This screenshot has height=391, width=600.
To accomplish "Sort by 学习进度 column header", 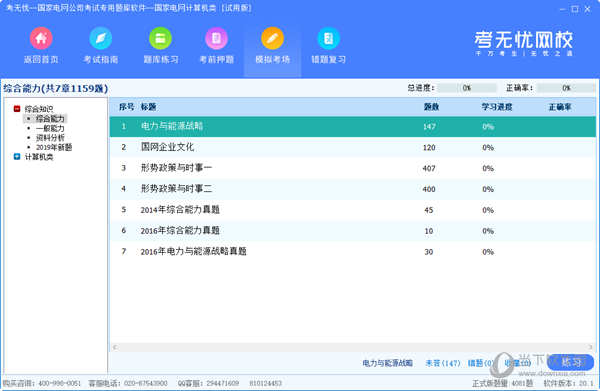I will point(497,107).
